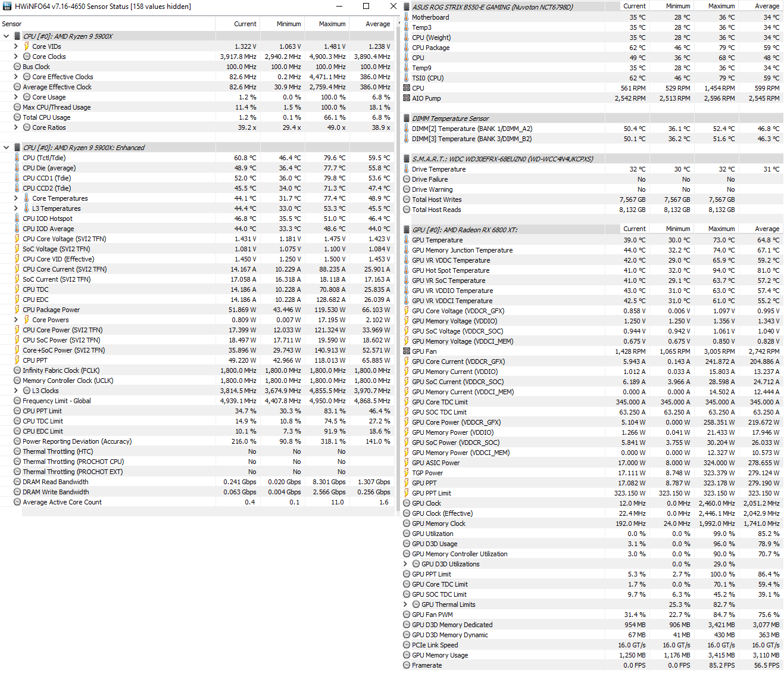The height and width of the screenshot is (673, 784).
Task: Click the thermometer icon for CPU (Tctl/Tdie)
Action: click(x=17, y=158)
